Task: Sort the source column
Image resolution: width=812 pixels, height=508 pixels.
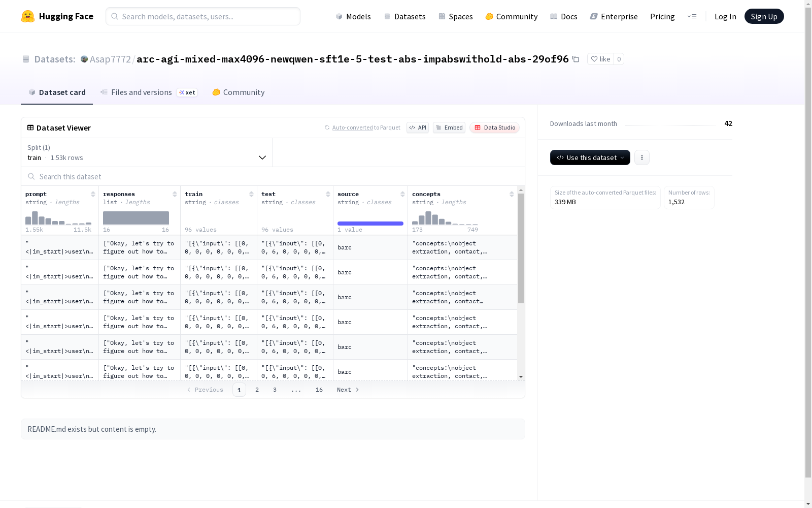Action: click(402, 194)
